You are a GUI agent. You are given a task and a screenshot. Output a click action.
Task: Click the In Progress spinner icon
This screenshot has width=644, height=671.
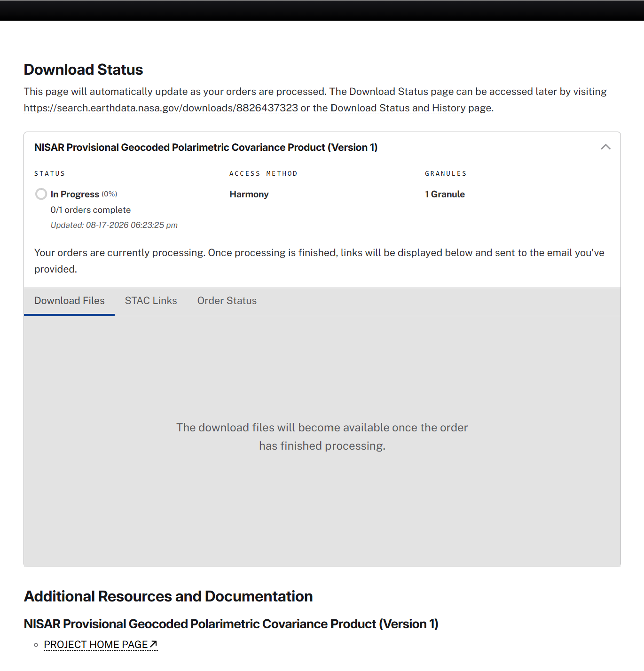(x=41, y=194)
